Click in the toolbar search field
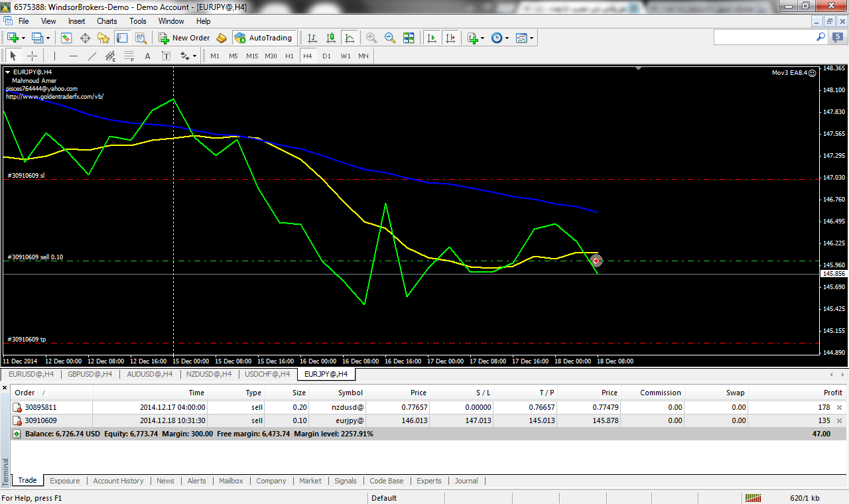The image size is (849, 504). [764, 38]
